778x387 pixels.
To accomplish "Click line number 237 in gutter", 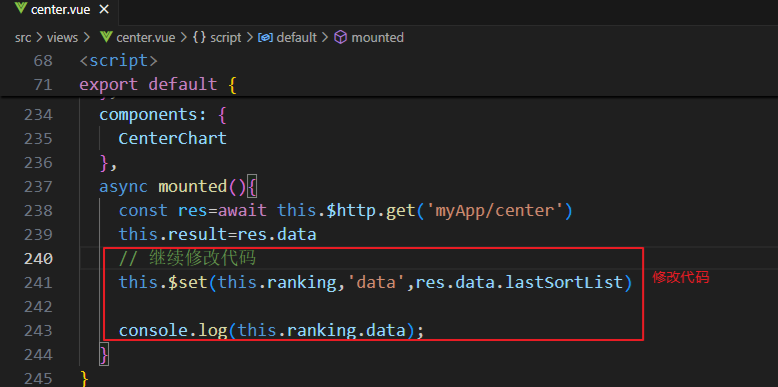I will point(38,187).
